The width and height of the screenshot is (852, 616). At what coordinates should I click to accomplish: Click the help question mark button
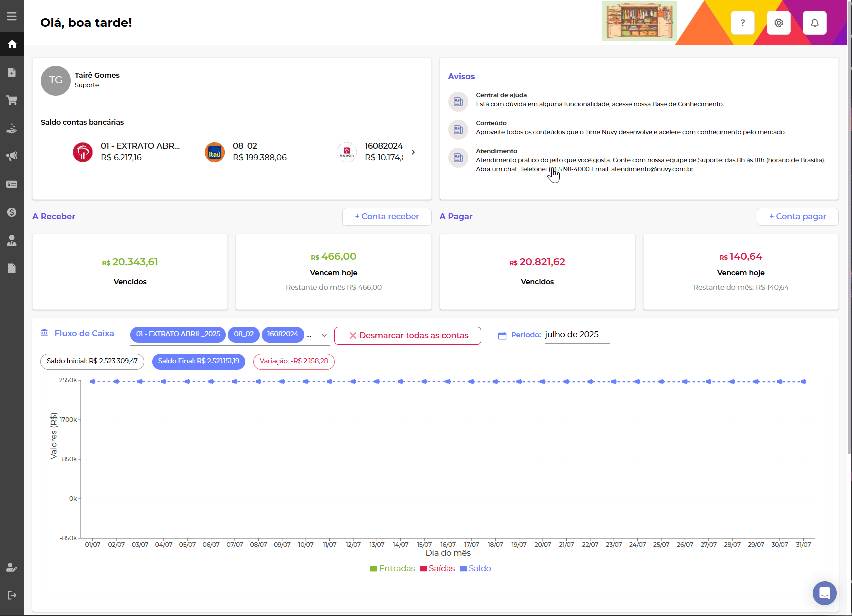click(742, 23)
